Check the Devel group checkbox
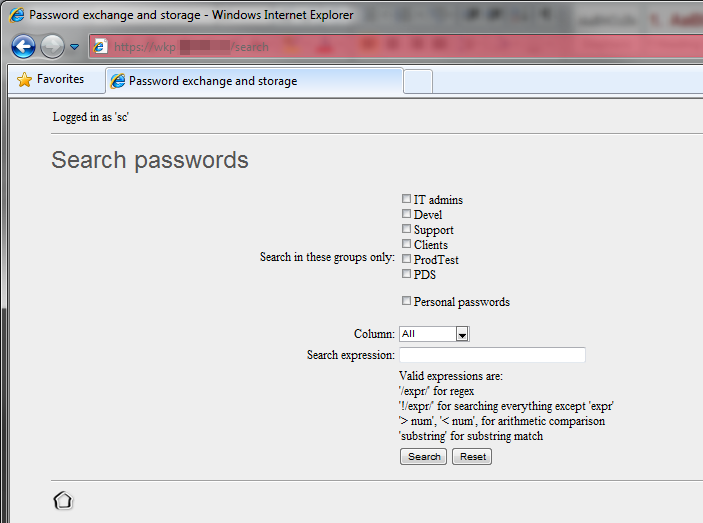The height and width of the screenshot is (523, 703). tap(406, 213)
